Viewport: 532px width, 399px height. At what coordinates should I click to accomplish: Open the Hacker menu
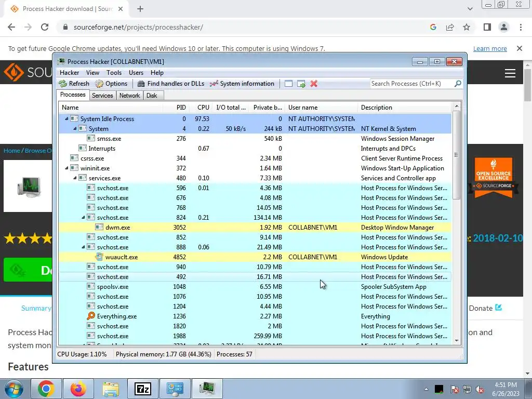tap(69, 73)
